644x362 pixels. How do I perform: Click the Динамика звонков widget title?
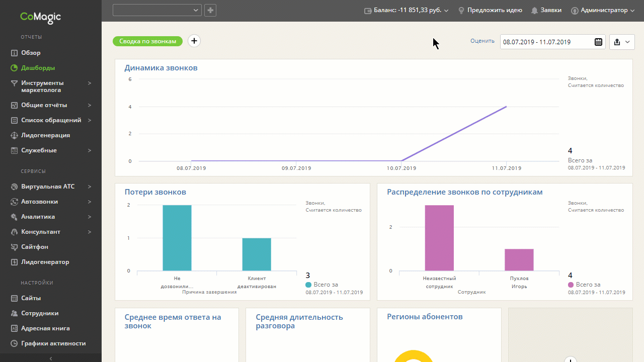coord(161,68)
